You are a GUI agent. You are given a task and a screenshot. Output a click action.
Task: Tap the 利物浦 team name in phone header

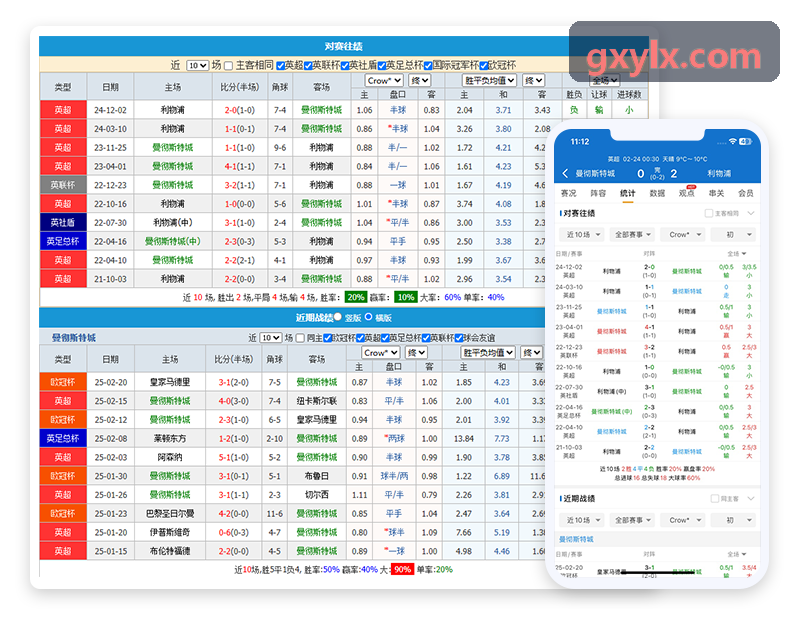coord(719,173)
